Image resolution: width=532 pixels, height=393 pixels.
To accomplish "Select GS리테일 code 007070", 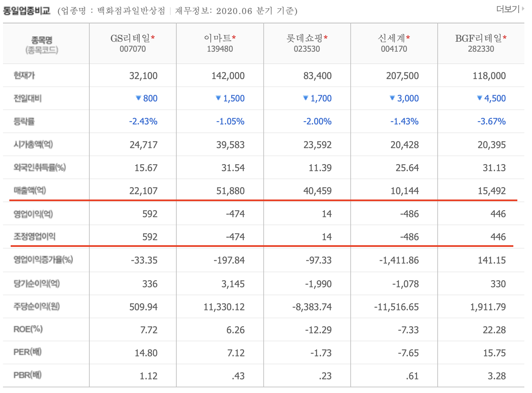I will tap(133, 49).
